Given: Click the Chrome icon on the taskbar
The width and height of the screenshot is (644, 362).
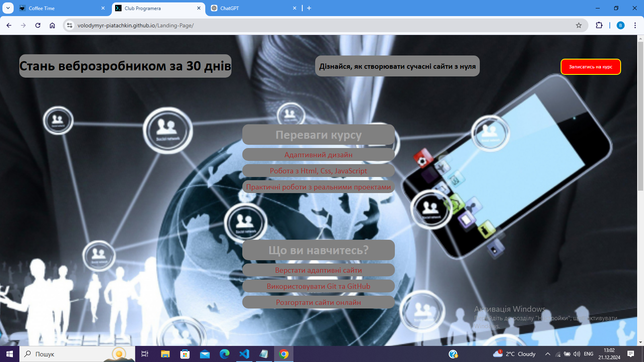Looking at the screenshot, I should click(x=284, y=354).
